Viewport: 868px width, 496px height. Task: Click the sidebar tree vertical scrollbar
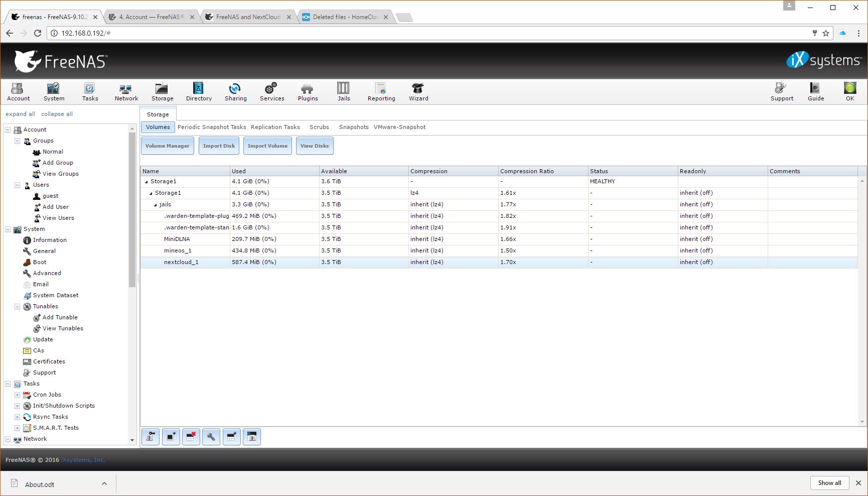click(x=132, y=211)
